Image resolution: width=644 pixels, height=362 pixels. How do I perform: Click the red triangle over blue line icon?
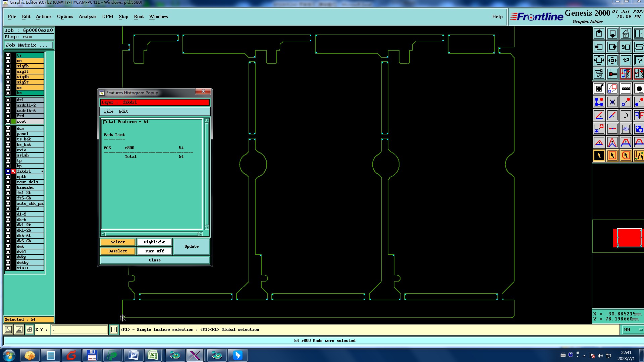pos(599,142)
